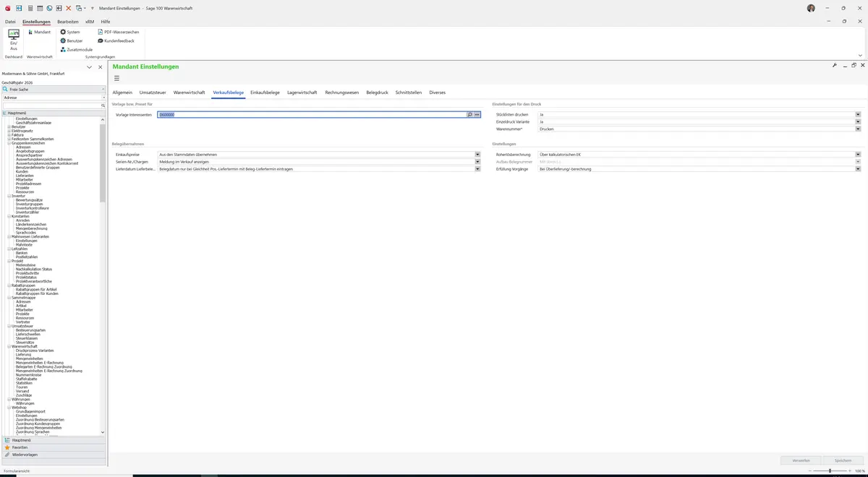Open the Hilfe menu
The width and height of the screenshot is (868, 477).
click(106, 22)
